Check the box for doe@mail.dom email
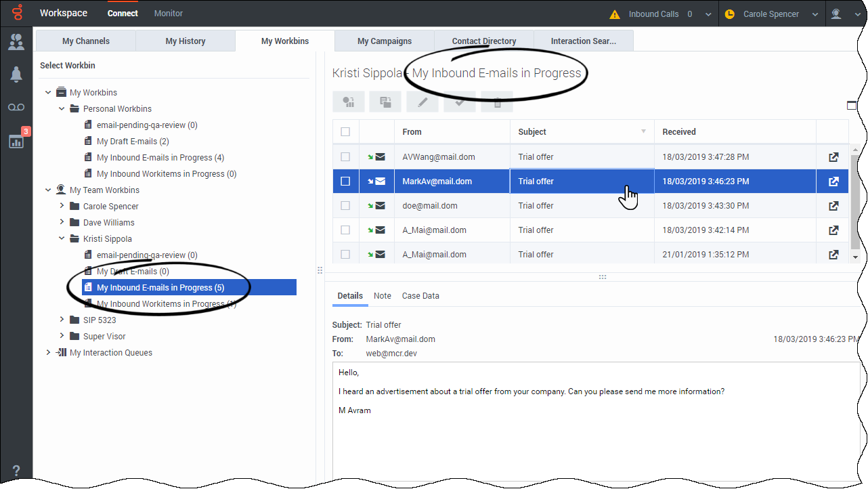The image size is (868, 489). 345,206
